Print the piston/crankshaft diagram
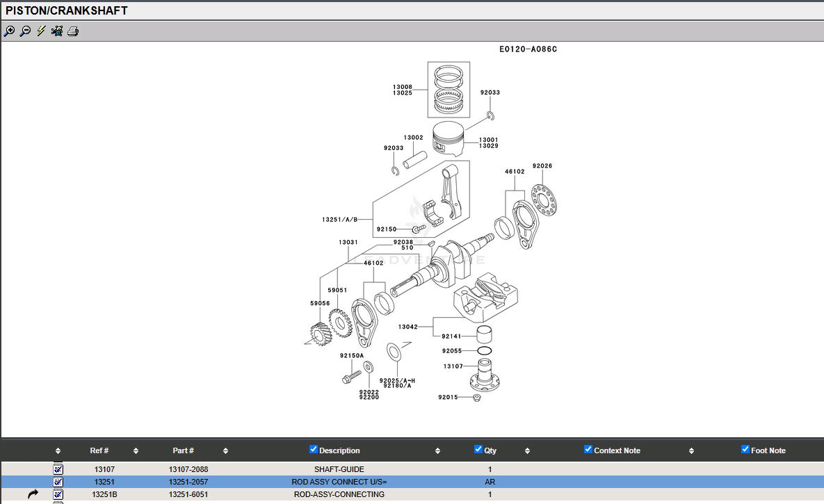This screenshot has width=824, height=504. pyautogui.click(x=73, y=31)
